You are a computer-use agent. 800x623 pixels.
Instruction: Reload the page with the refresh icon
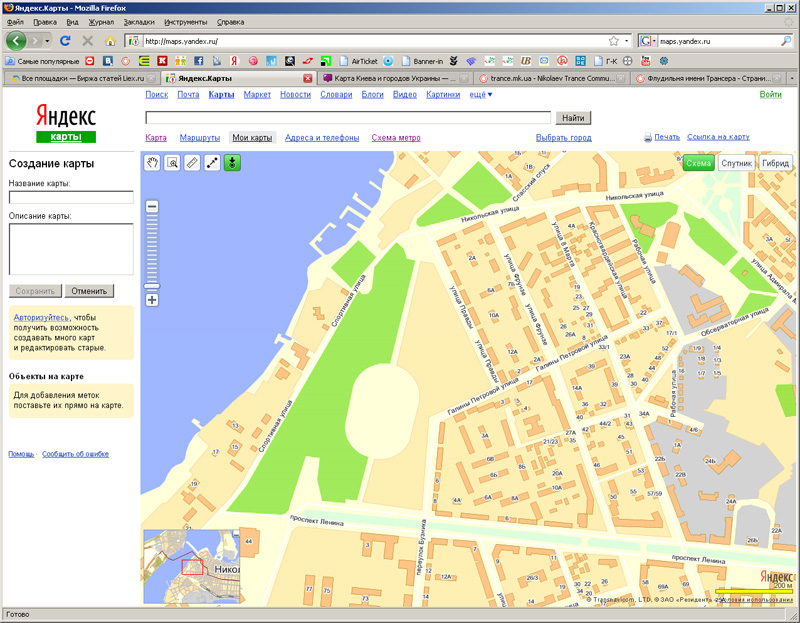(x=65, y=41)
